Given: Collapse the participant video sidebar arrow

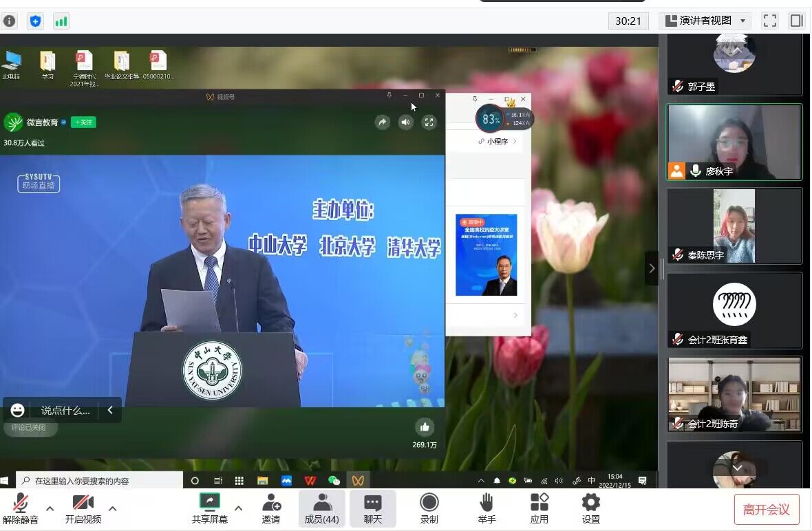Looking at the screenshot, I should tap(652, 268).
